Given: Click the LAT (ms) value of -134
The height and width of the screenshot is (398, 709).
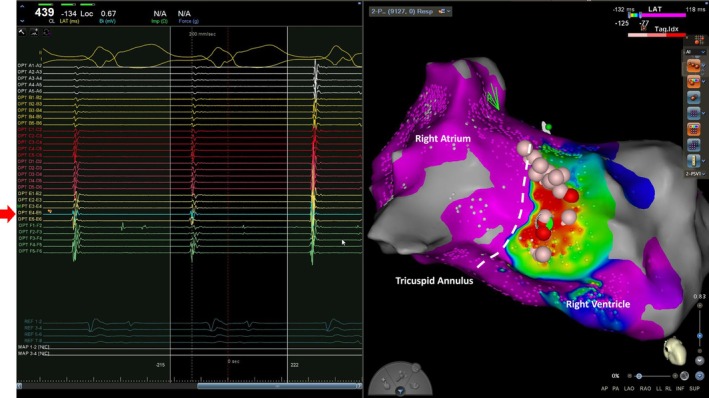Looking at the screenshot, I should click(69, 14).
